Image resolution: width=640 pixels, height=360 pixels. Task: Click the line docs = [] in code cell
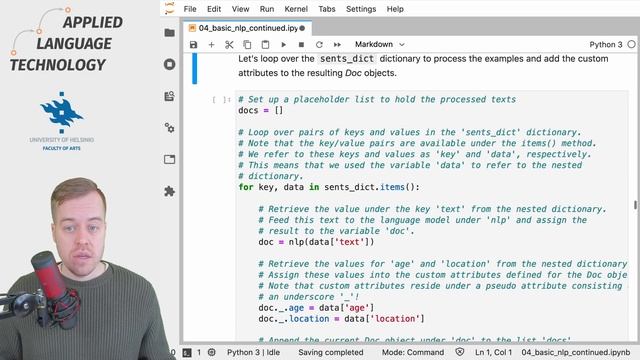(260, 111)
